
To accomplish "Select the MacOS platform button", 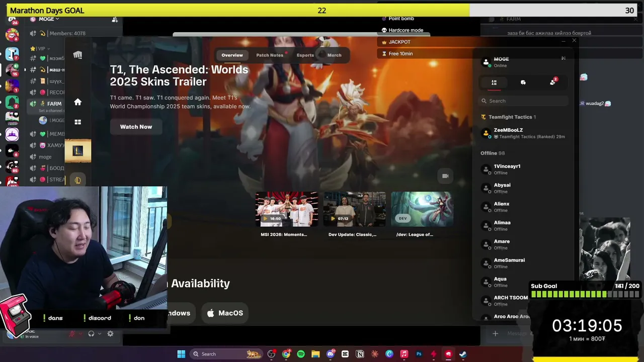I will pos(225,313).
